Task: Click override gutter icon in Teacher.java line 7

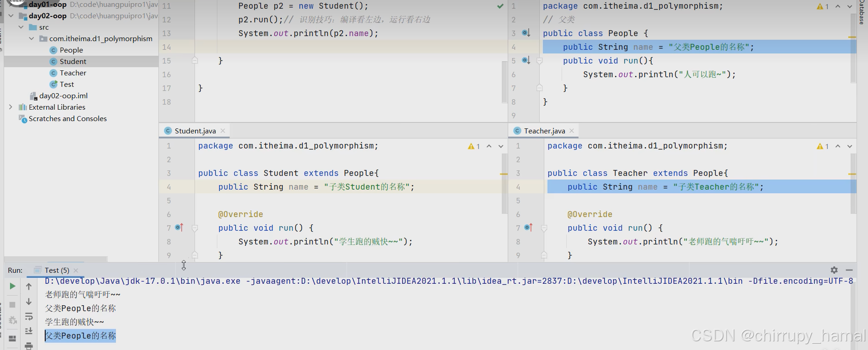Action: (528, 228)
